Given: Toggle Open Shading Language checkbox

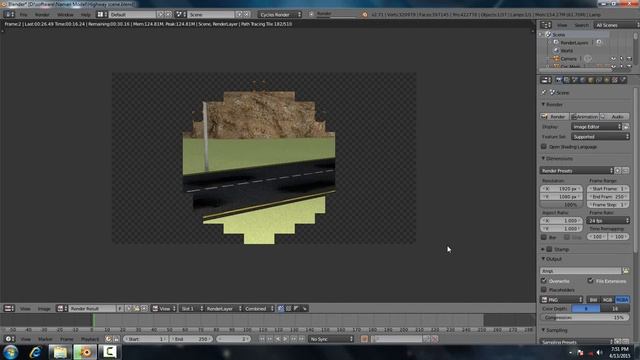Looking at the screenshot, I should [544, 147].
